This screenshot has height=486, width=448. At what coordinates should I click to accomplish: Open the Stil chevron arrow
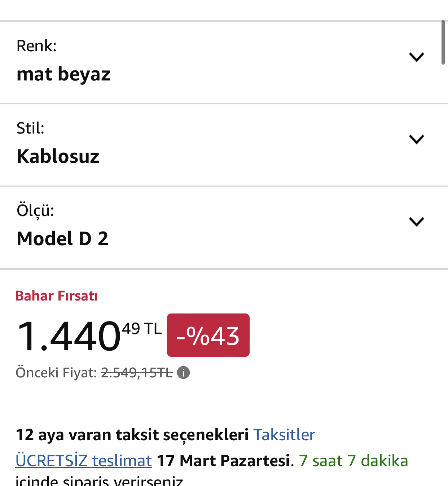416,139
